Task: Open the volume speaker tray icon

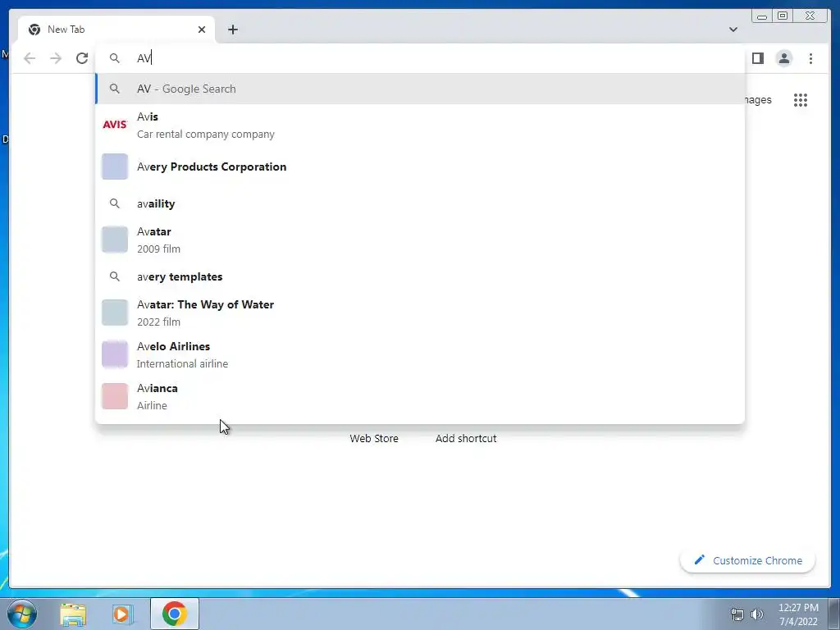Action: (x=757, y=614)
